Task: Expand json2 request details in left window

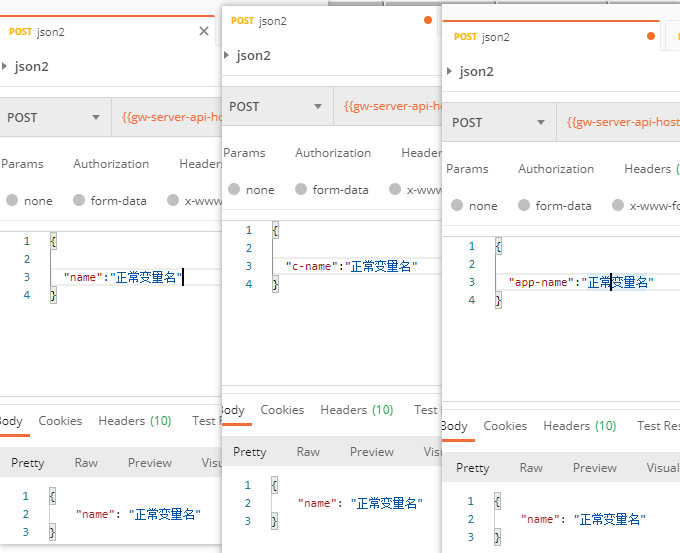Action: point(4,66)
